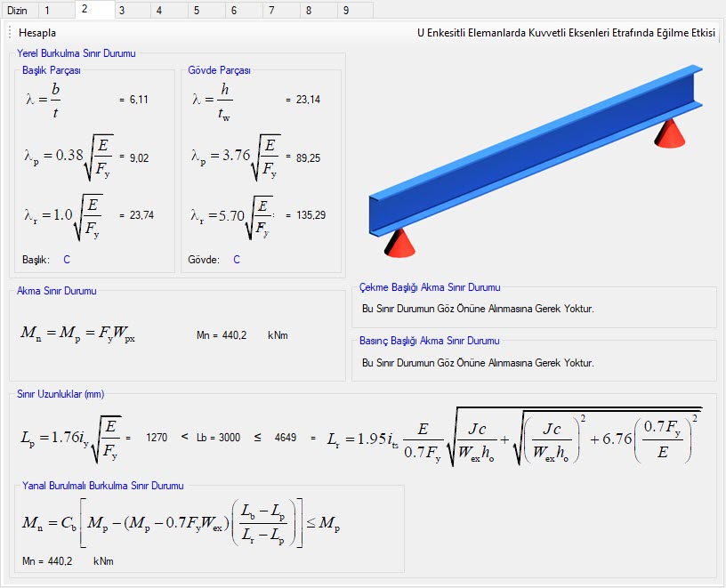Click the note under Çekme Başlığı Akma
This screenshot has width=726, height=588.
pyautogui.click(x=478, y=309)
